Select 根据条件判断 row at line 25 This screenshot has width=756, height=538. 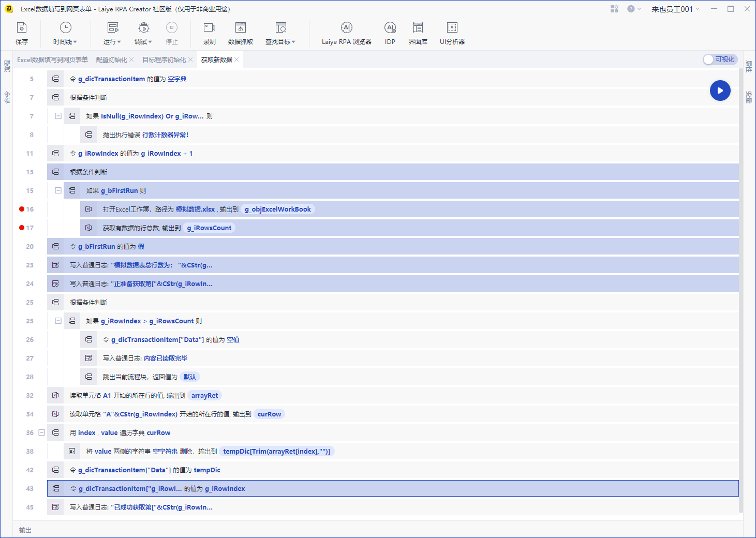pos(393,302)
